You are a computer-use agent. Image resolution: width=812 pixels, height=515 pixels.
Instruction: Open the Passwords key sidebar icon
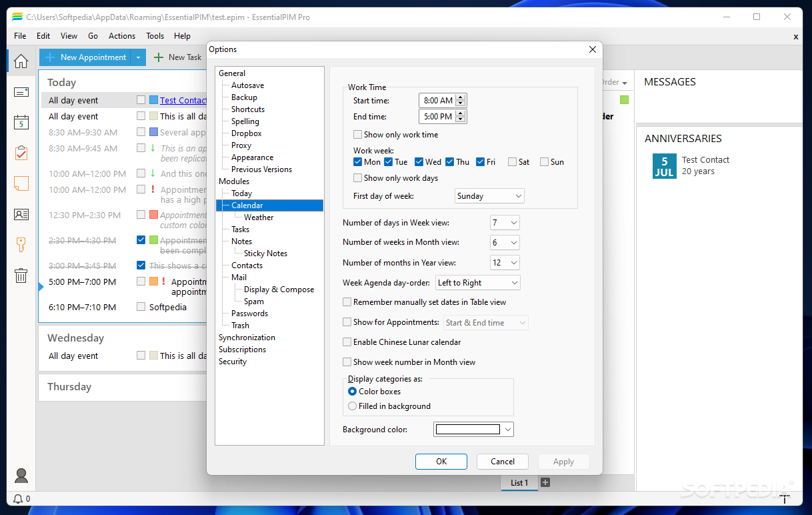[21, 245]
